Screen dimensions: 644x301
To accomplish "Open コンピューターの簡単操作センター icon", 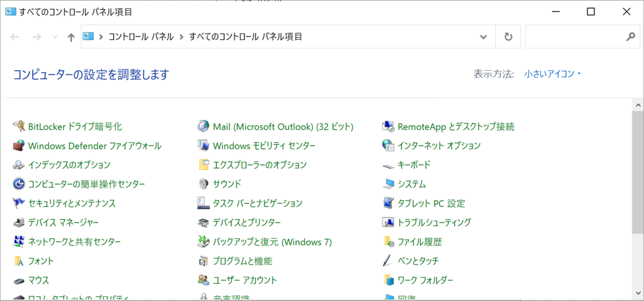I will click(19, 184).
